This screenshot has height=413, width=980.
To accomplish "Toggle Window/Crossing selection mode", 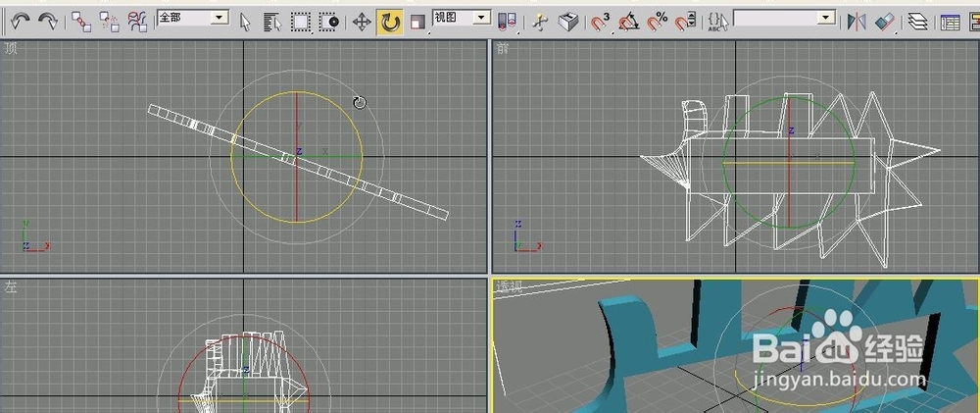I will tap(328, 23).
